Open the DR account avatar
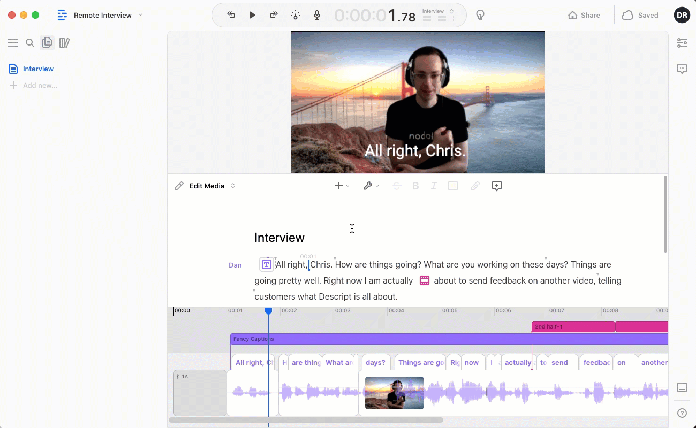This screenshot has height=428, width=696. point(682,15)
